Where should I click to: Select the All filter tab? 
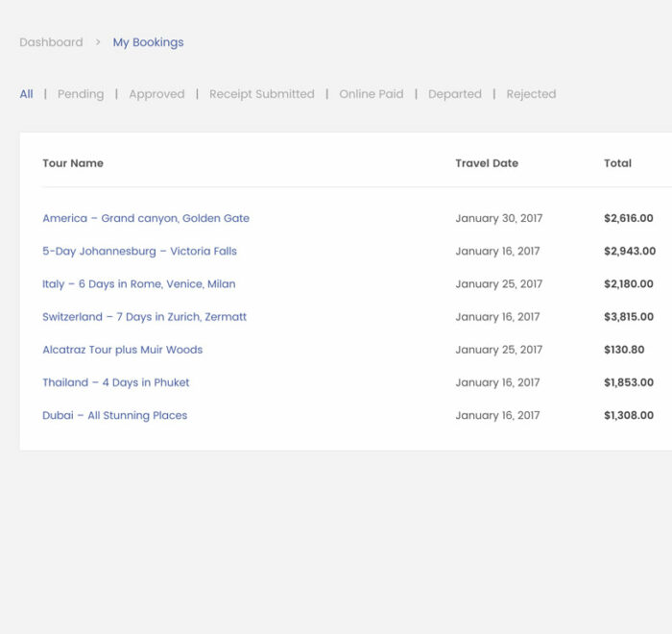click(26, 94)
